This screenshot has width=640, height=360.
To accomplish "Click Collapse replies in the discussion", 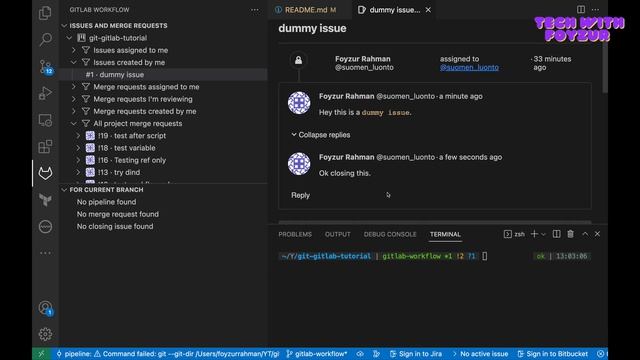I will (x=321, y=135).
